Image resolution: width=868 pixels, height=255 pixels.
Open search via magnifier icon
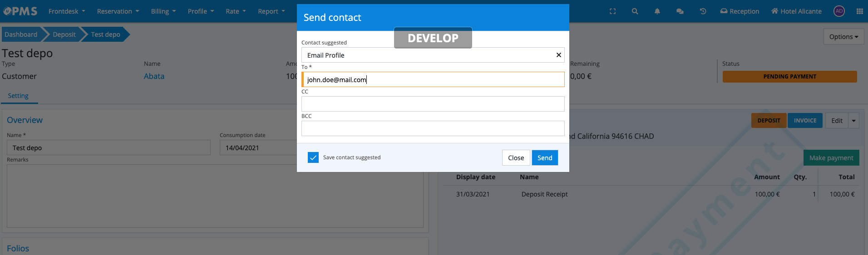[635, 11]
